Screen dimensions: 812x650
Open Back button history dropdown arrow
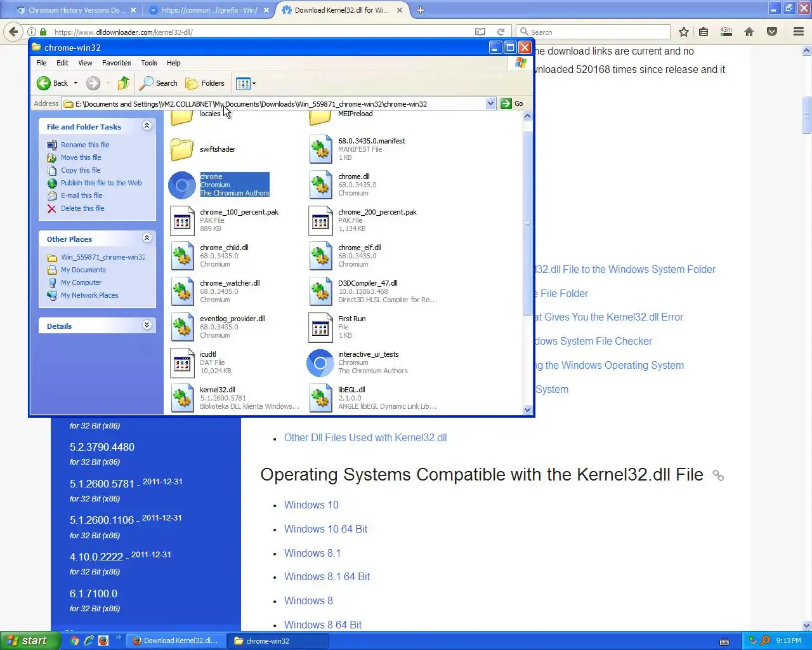(x=75, y=83)
